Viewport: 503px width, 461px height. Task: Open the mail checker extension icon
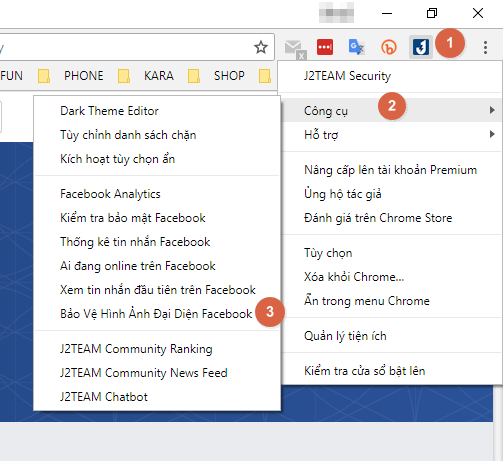295,49
